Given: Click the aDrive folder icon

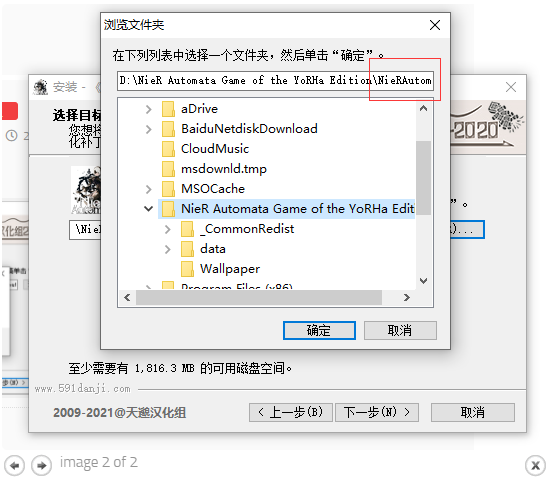Looking at the screenshot, I should coord(168,109).
